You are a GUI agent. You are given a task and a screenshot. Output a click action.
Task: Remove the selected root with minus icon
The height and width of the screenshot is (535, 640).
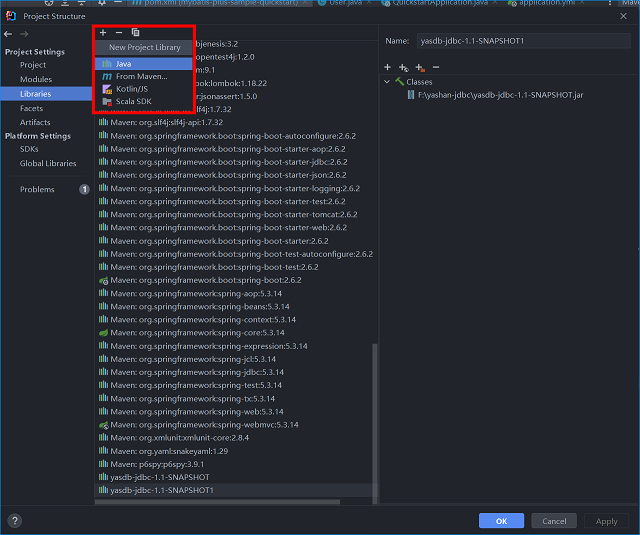[x=435, y=67]
